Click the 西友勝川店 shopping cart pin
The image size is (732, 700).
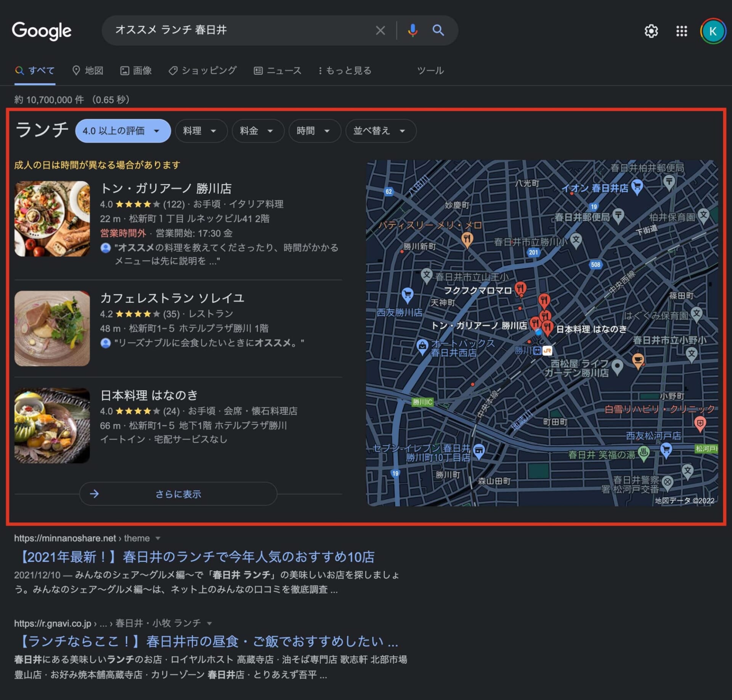(408, 295)
